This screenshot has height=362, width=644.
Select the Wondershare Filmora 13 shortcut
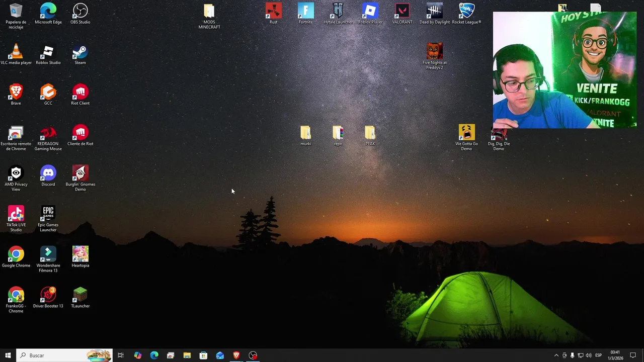click(48, 259)
